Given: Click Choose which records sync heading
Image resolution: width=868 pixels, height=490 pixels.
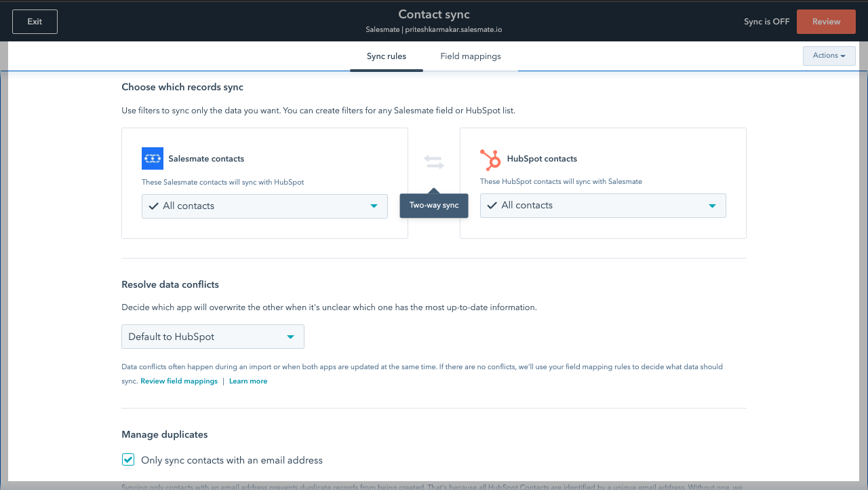Looking at the screenshot, I should [182, 87].
